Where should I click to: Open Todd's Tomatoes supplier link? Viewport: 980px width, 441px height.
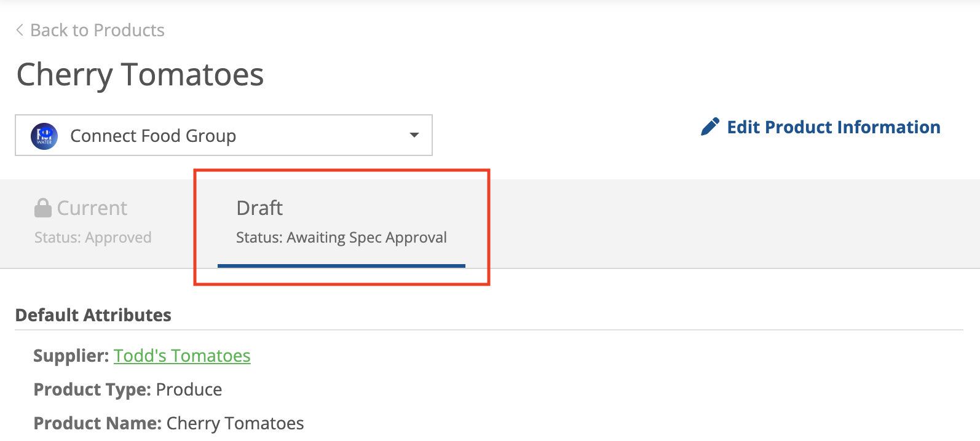(182, 356)
